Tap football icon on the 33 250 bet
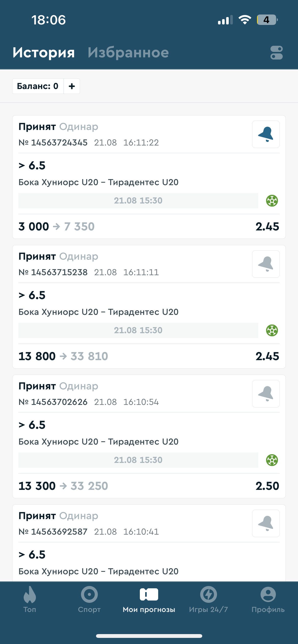The image size is (298, 644). pyautogui.click(x=272, y=460)
